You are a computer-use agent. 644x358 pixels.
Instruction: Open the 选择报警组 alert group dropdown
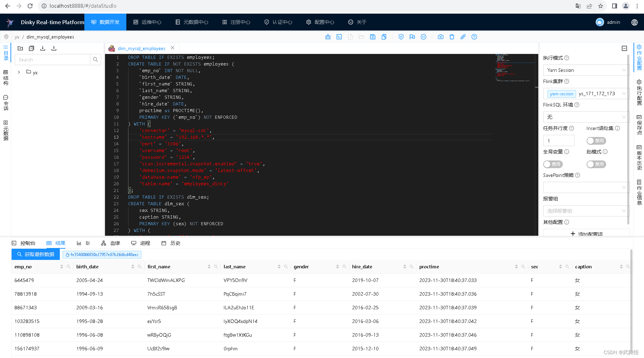[x=586, y=211]
